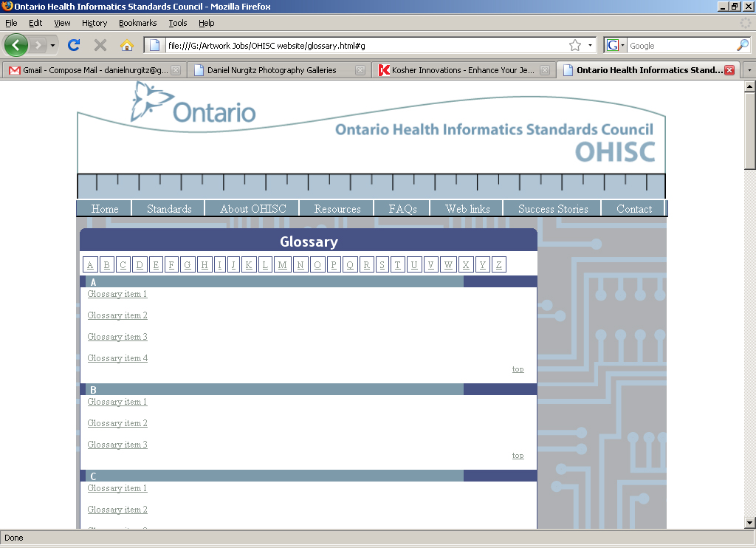The image size is (756, 548).
Task: Open the Tools menu
Action: (x=178, y=23)
